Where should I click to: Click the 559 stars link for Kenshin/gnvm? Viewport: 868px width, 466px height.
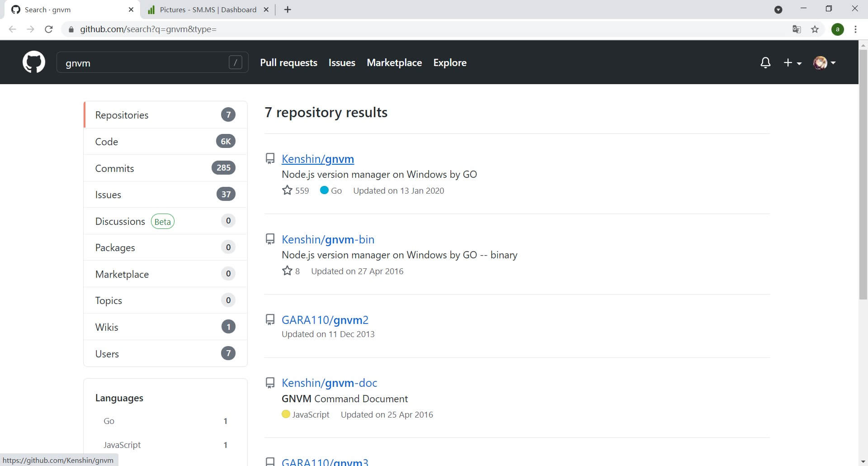tap(295, 190)
